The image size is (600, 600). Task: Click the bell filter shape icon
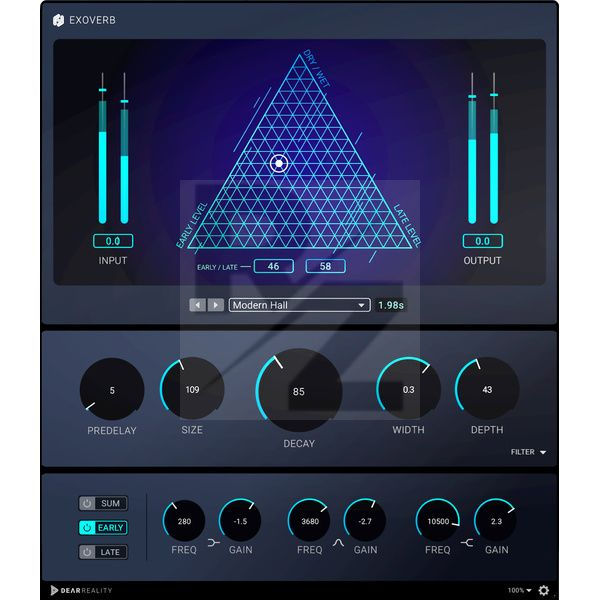(x=338, y=543)
